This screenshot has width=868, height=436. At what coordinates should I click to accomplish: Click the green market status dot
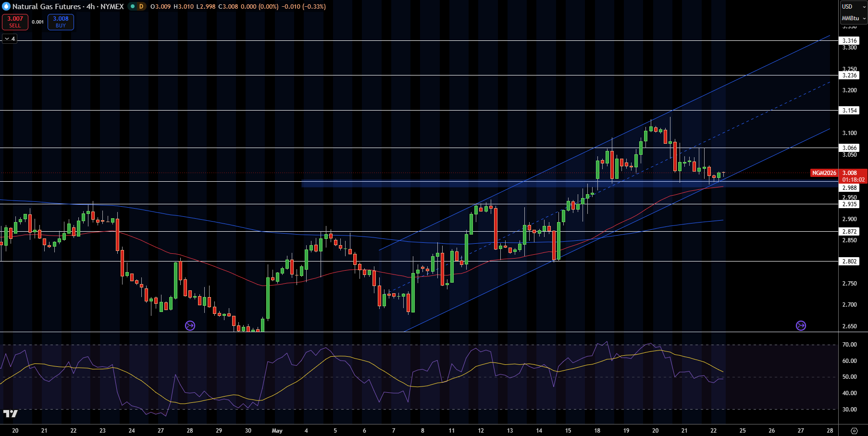click(x=133, y=6)
